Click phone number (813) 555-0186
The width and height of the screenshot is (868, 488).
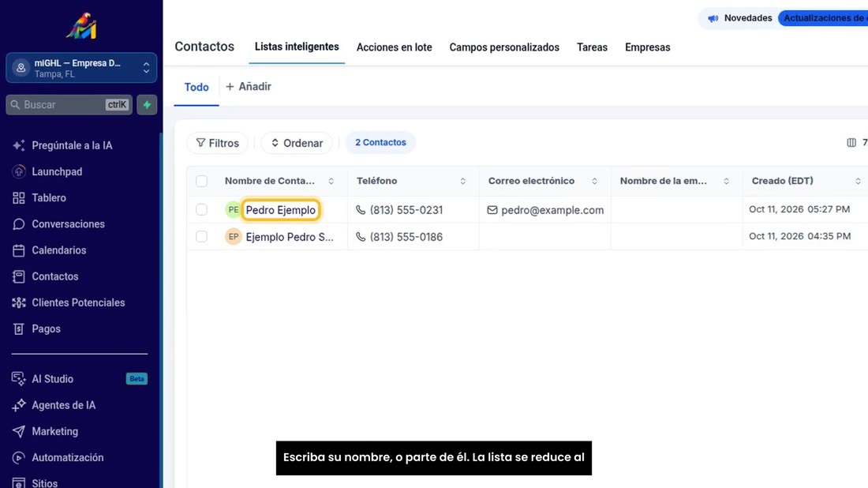tap(406, 237)
